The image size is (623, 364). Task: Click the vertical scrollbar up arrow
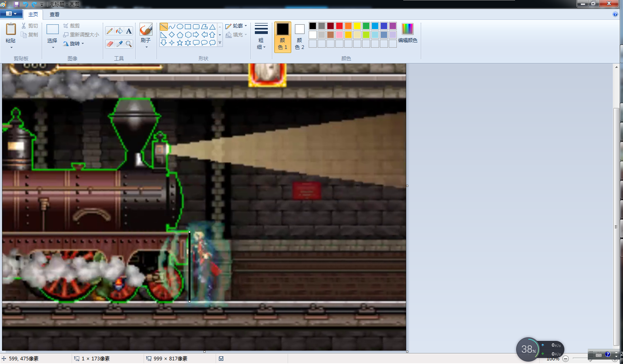(617, 67)
